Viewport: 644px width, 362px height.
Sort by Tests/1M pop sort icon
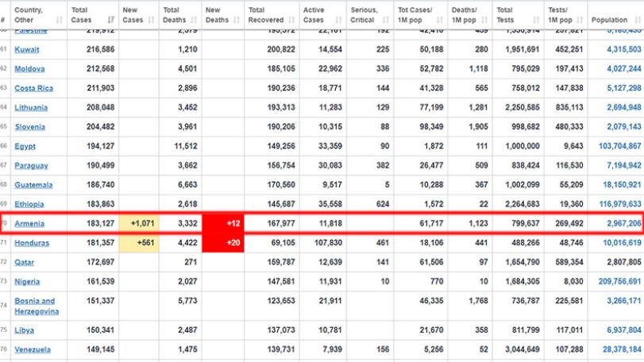(580, 20)
